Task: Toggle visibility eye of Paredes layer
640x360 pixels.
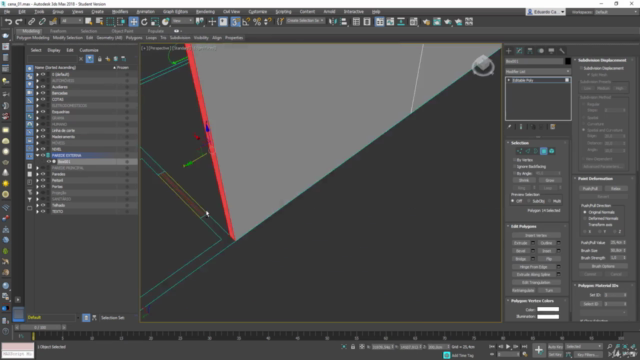Action: [x=43, y=174]
